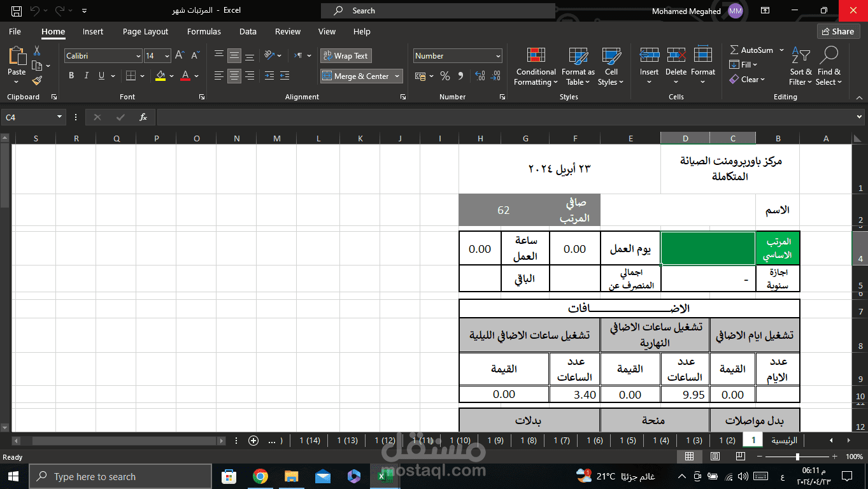868x489 pixels.
Task: Open the File menu
Action: 15,31
